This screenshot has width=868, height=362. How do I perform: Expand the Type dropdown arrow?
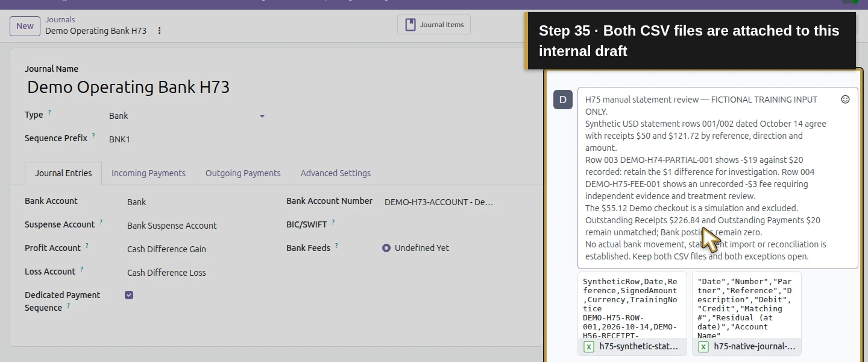click(x=262, y=116)
